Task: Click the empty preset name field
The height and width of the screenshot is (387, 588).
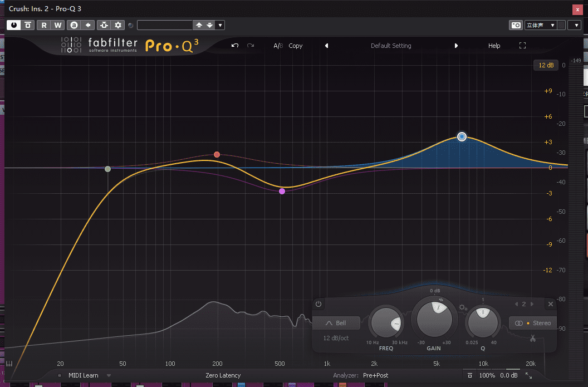Action: 165,25
